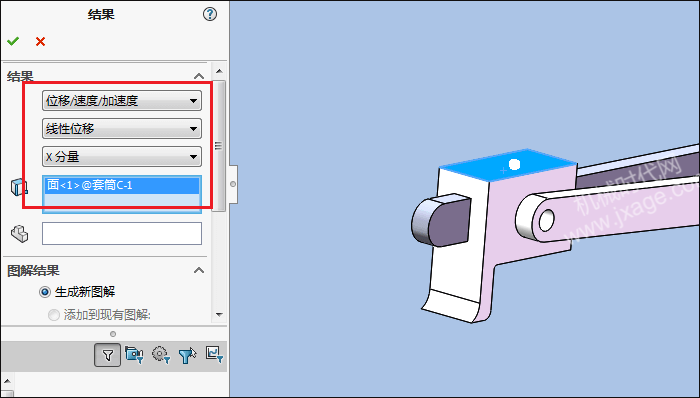Click the filter selected components icon

click(134, 355)
